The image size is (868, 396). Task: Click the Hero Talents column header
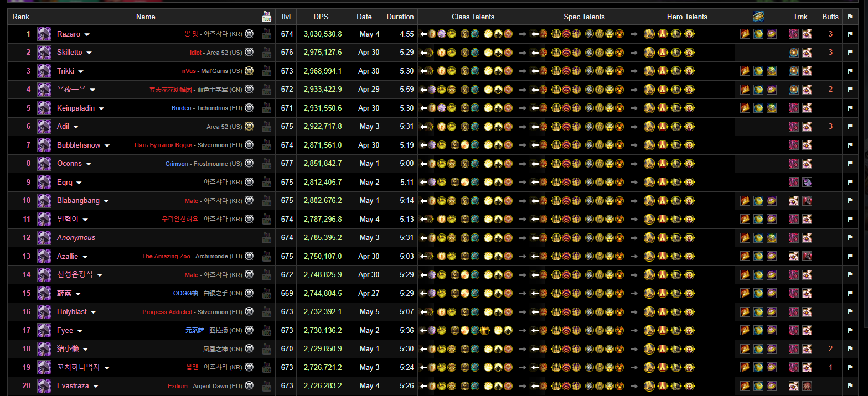[x=687, y=17]
